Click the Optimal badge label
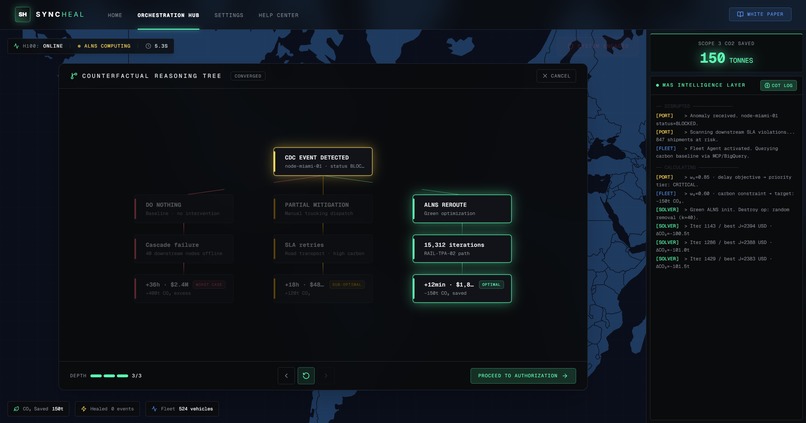 (491, 284)
